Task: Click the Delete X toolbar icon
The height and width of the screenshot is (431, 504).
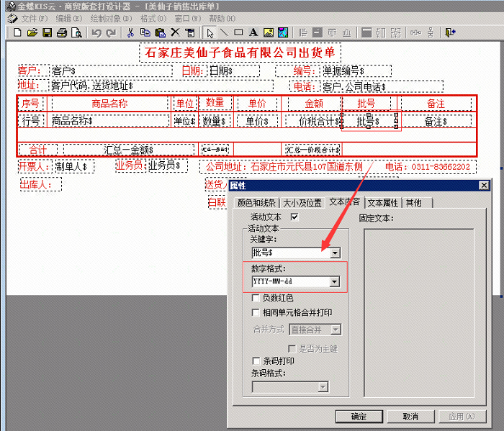Action: click(175, 32)
